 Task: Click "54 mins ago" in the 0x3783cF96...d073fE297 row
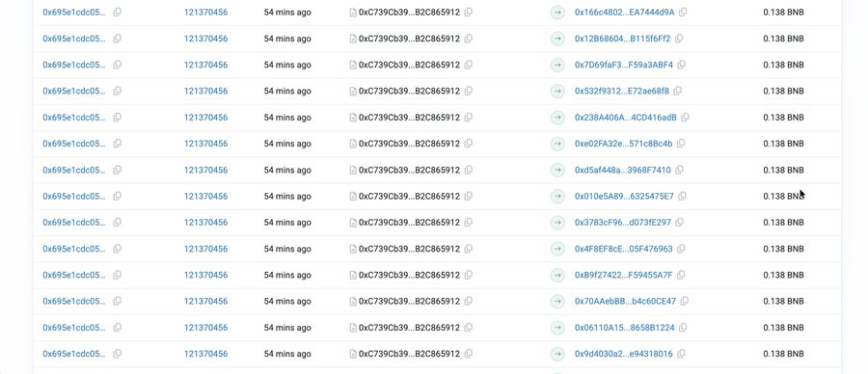[287, 223]
